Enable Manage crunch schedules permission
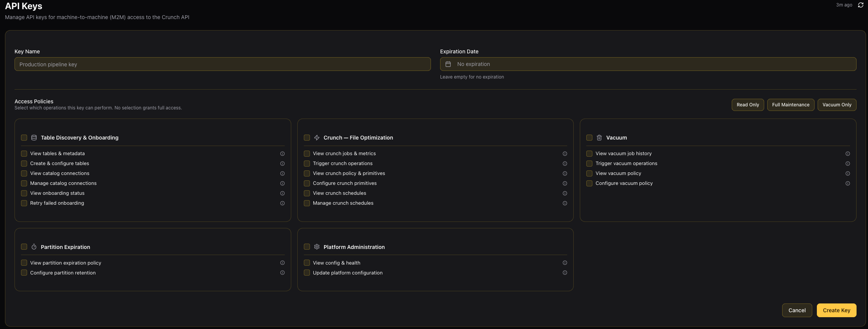This screenshot has width=868, height=329. tap(307, 203)
